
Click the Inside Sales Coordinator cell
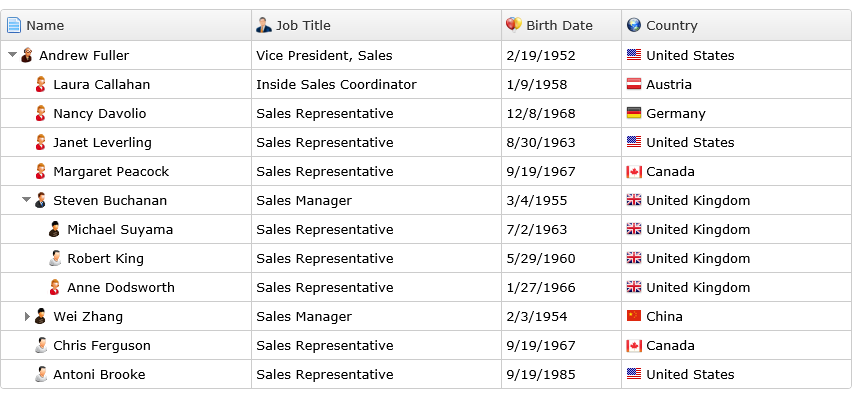(376, 84)
